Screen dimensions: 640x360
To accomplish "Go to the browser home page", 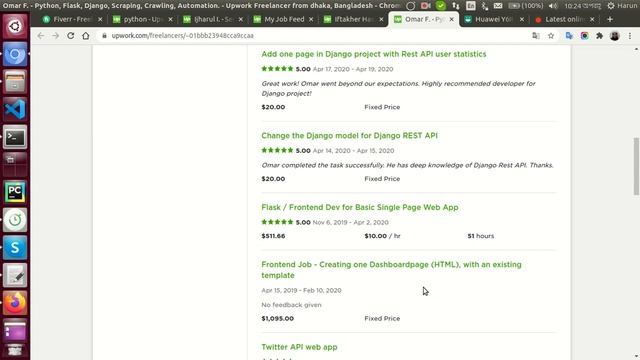I will click(x=86, y=36).
